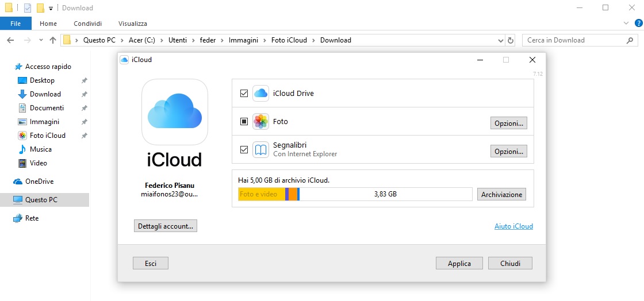The height and width of the screenshot is (301, 644).
Task: Refresh the Download folder view
Action: pos(511,40)
